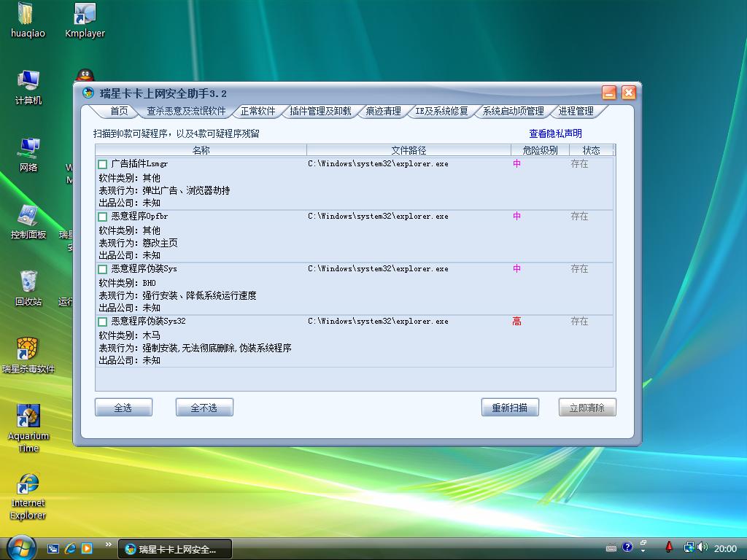Image resolution: width=747 pixels, height=560 pixels.
Task: Click the keyboard icon in the language bar
Action: coord(611,548)
